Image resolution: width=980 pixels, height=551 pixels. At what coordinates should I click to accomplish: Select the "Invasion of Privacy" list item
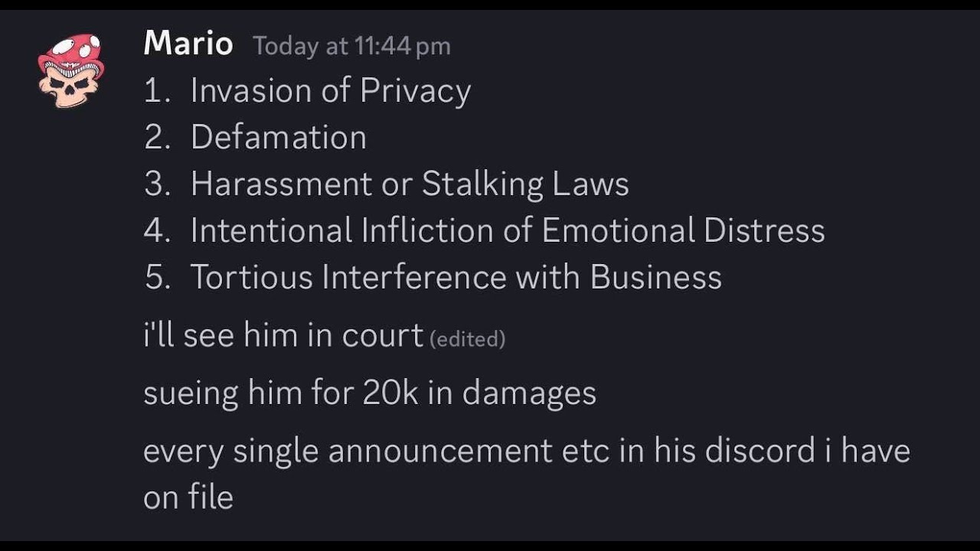(331, 90)
